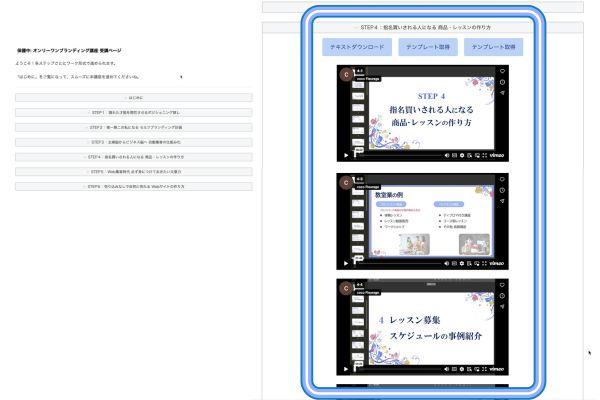Seek using the second video's progress bar

point(400,263)
